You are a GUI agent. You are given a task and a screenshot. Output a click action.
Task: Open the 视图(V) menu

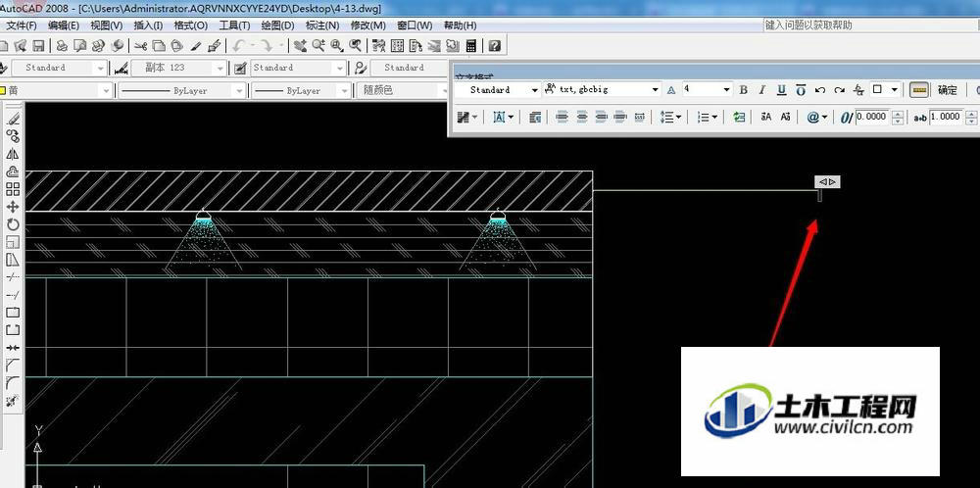tap(106, 25)
